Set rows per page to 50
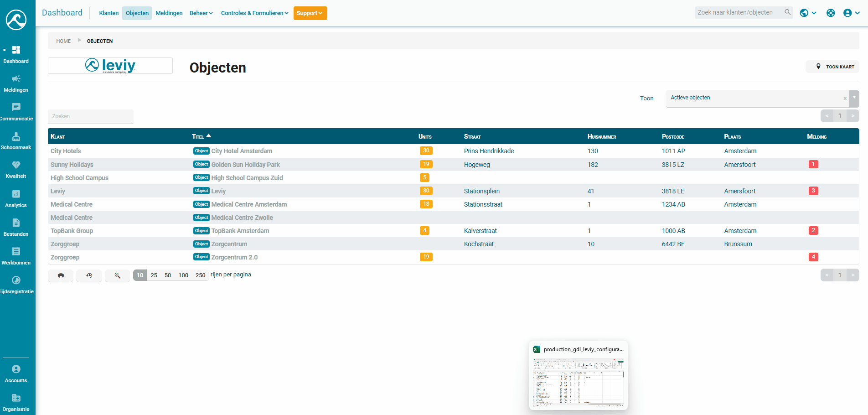The width and height of the screenshot is (868, 415). (168, 275)
